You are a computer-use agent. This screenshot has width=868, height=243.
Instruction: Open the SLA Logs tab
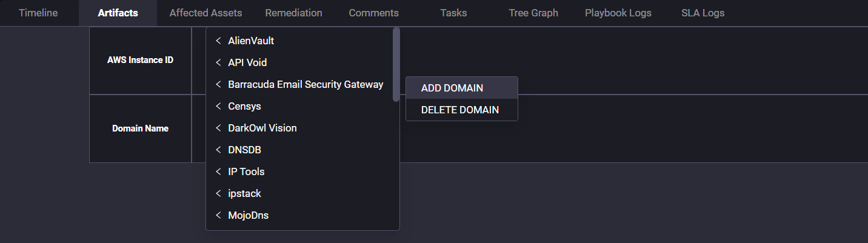(x=703, y=13)
